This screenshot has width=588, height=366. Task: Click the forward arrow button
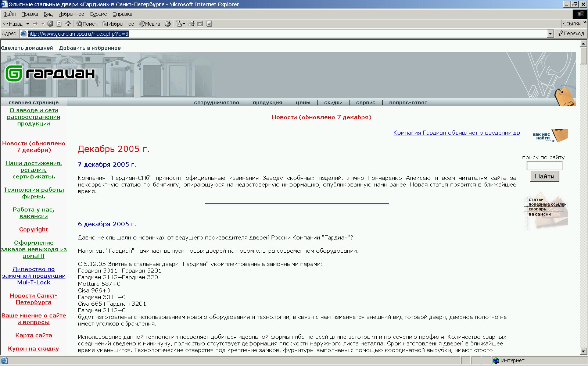(35, 24)
